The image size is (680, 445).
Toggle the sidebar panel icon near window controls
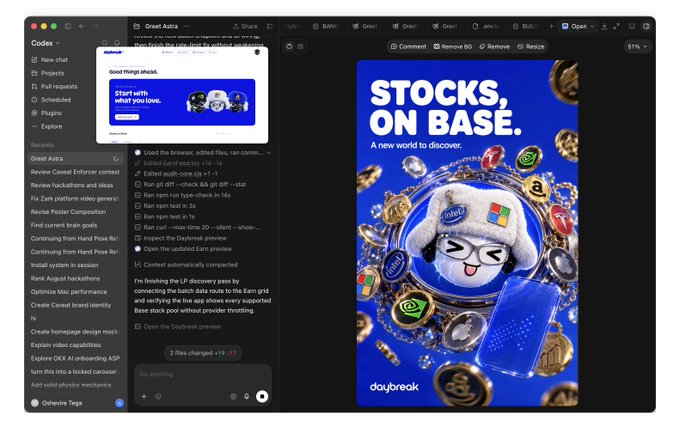(x=68, y=26)
